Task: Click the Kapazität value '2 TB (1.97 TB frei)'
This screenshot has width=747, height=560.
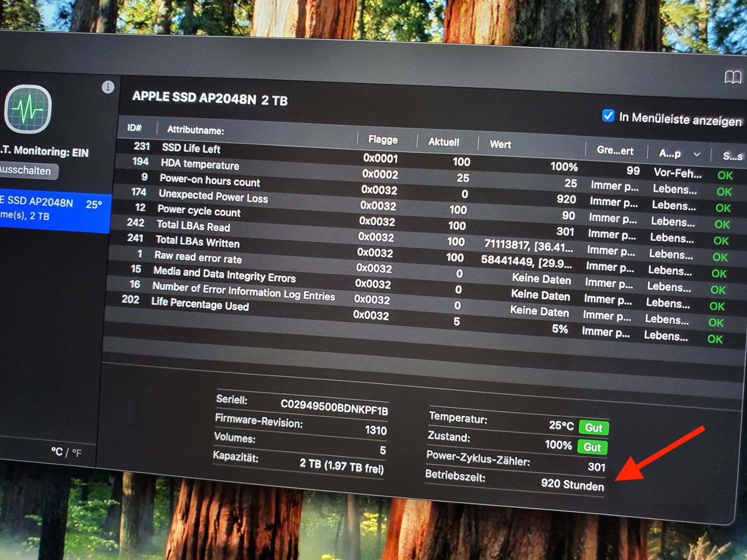Action: tap(342, 466)
